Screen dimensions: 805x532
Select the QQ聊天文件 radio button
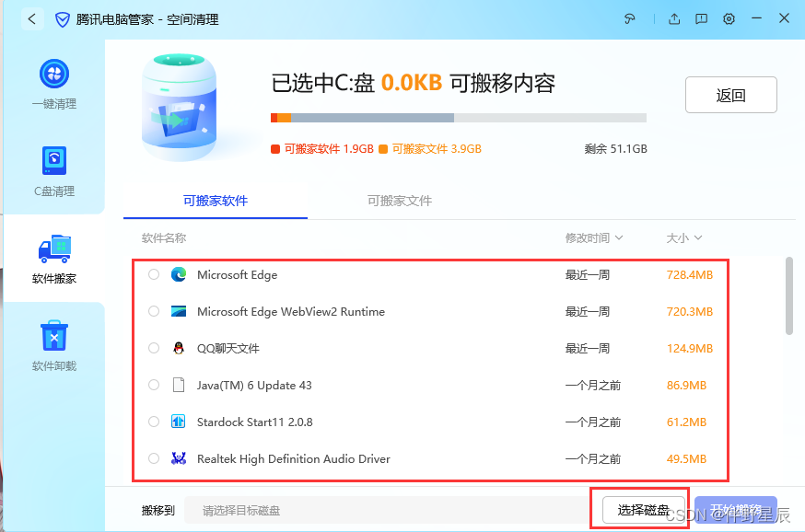point(154,348)
